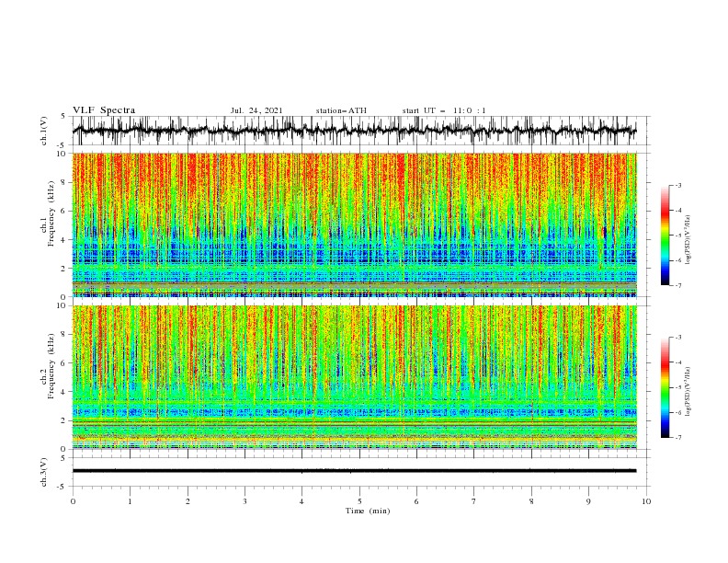
Task: Click time axis tick label '0'
Action: tap(73, 501)
